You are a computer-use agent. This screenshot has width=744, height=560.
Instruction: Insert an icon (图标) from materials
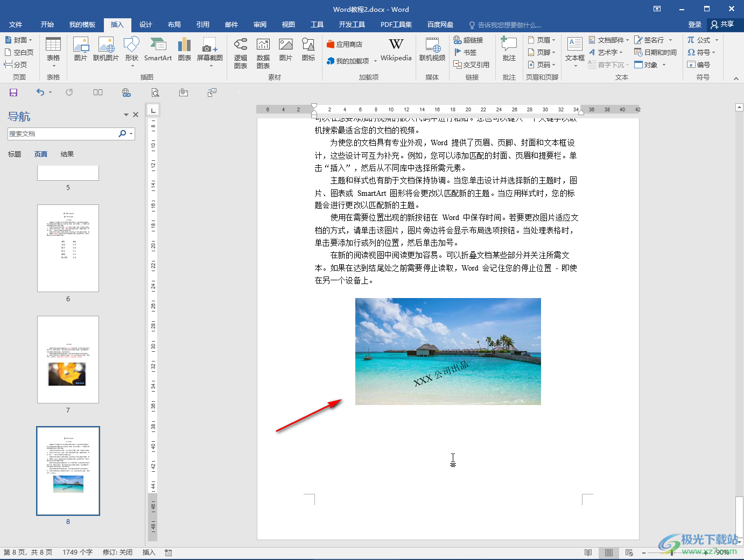pos(308,49)
